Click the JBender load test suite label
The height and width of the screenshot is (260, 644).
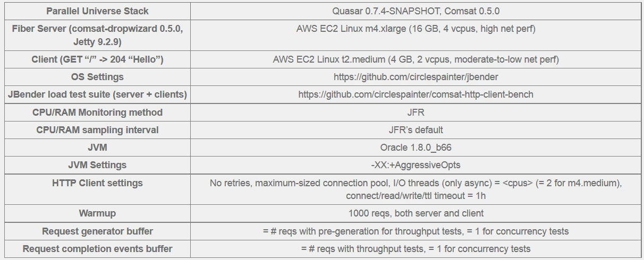[97, 94]
